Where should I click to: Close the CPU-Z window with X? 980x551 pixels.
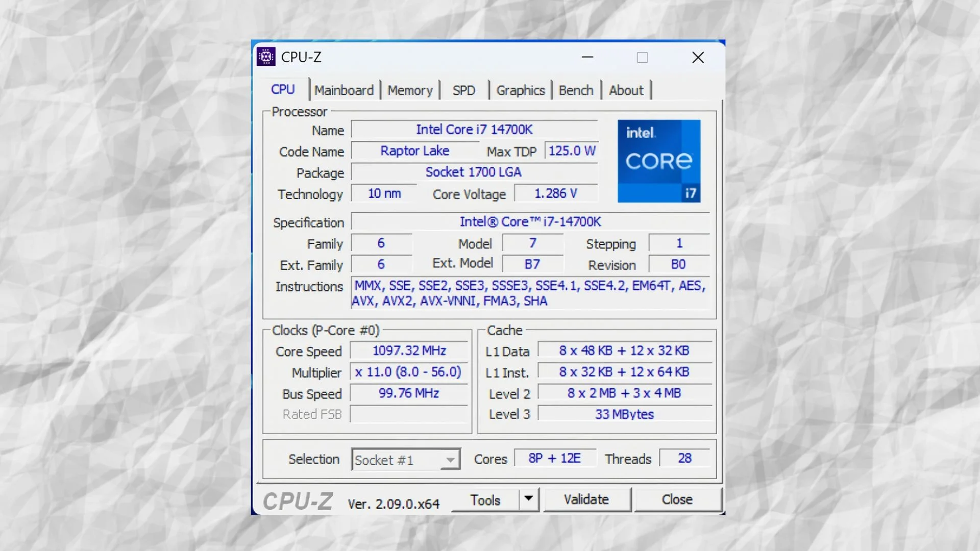698,57
